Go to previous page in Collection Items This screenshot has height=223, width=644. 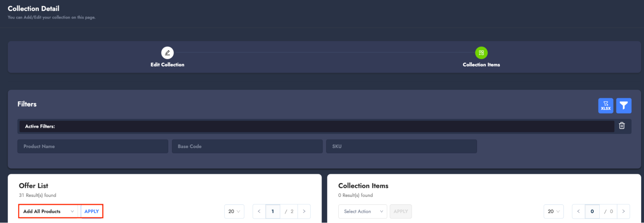pos(578,211)
